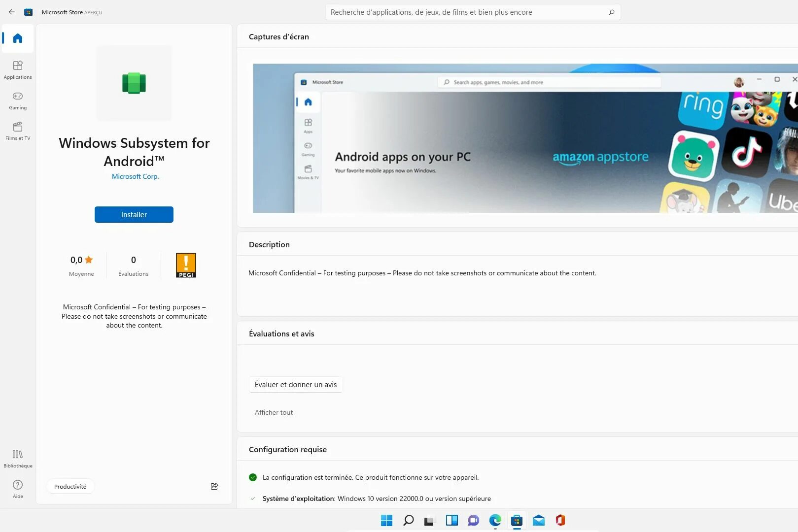Click the Productivité category tag
Image resolution: width=798 pixels, height=532 pixels.
click(70, 486)
